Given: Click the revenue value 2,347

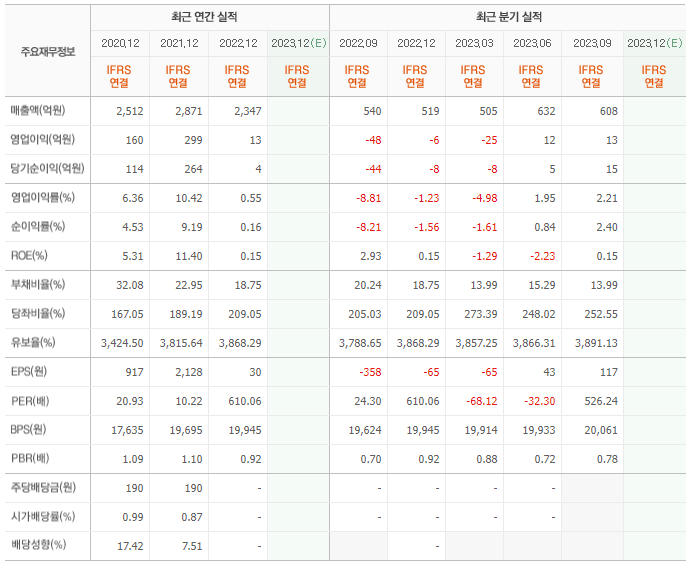Looking at the screenshot, I should tap(248, 111).
